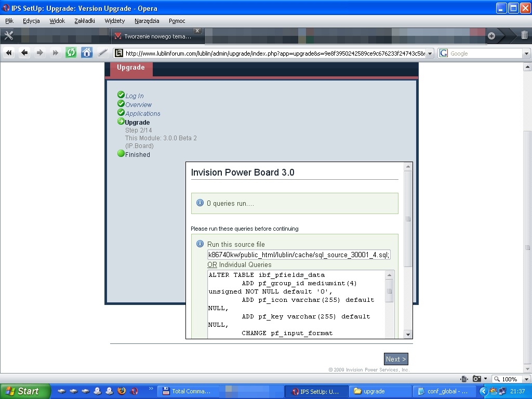Open the Edycja menu
532x399 pixels.
tap(31, 21)
